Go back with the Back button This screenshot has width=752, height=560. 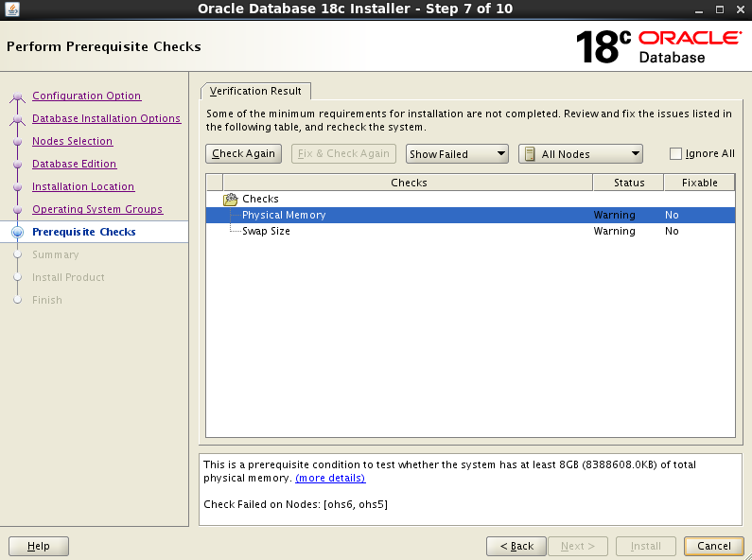coord(516,546)
